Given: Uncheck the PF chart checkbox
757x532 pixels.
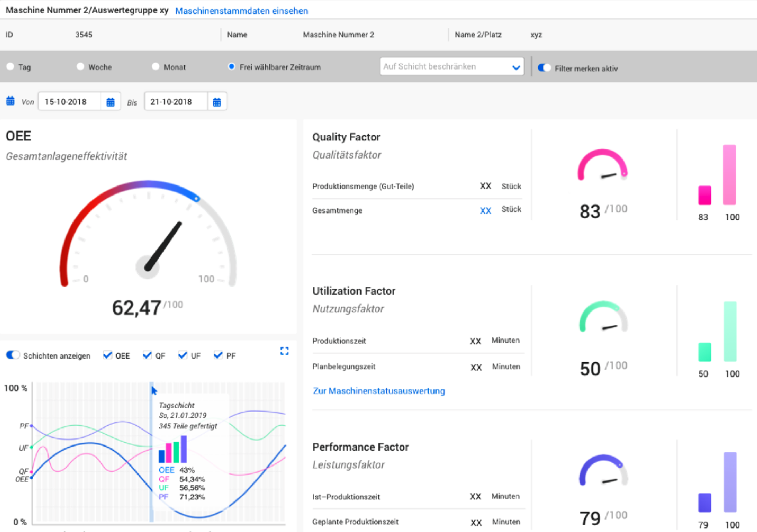Looking at the screenshot, I should pos(218,355).
